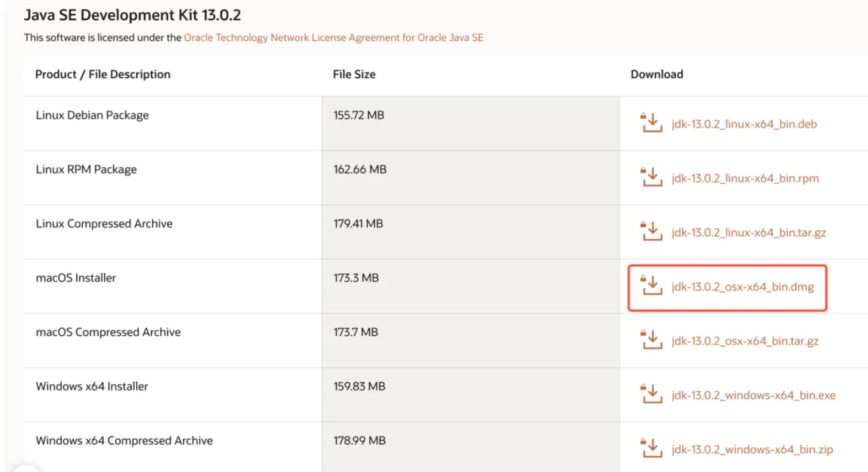Viewport: 868px width, 472px height.
Task: Open jdk-13.0.2_linux-x64_bin.rpm link
Action: coord(745,178)
